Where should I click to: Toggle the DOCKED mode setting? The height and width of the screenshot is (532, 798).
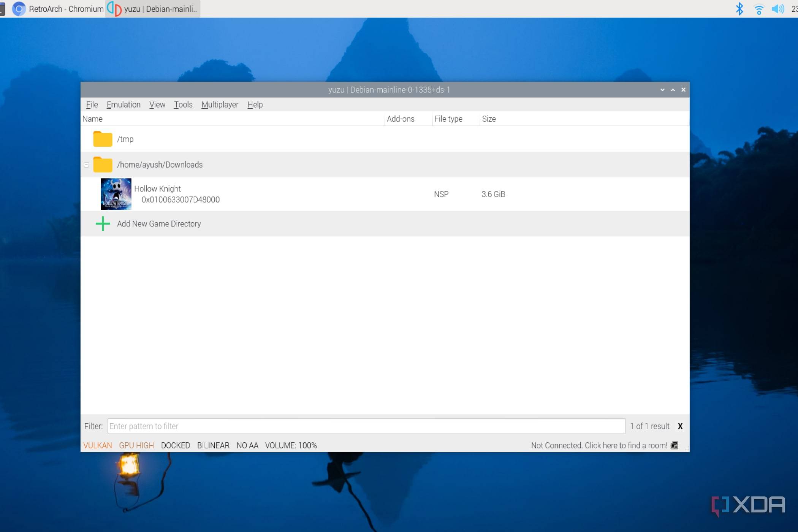(176, 445)
